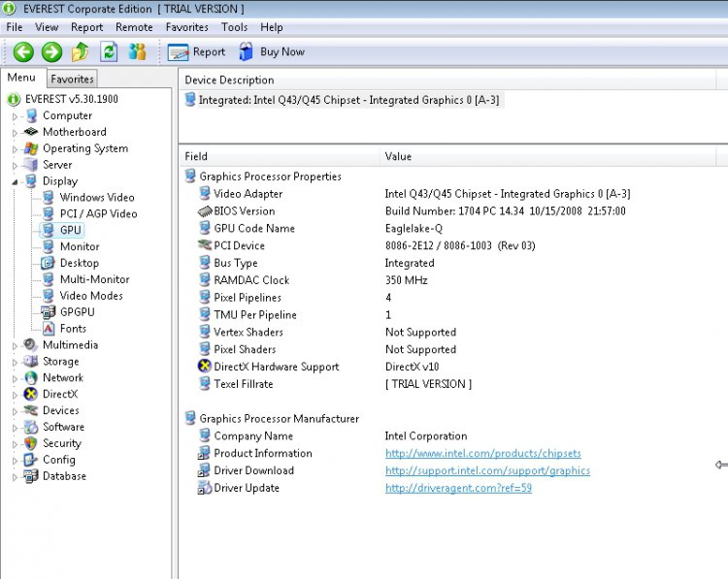Select the BIOS Version row
The width and height of the screenshot is (728, 579).
[x=412, y=211]
